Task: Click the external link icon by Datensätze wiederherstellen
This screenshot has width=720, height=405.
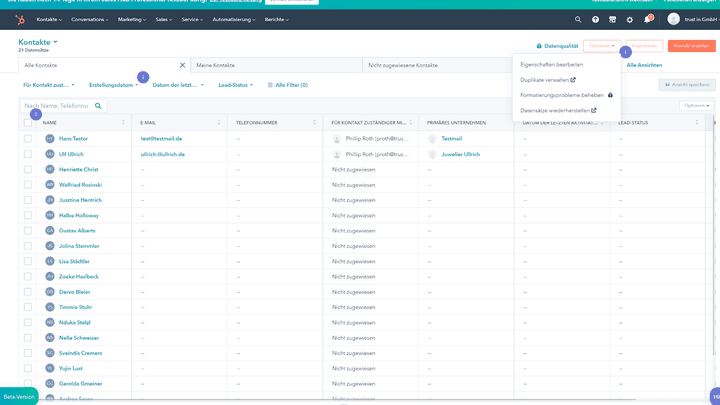Action: pyautogui.click(x=594, y=110)
